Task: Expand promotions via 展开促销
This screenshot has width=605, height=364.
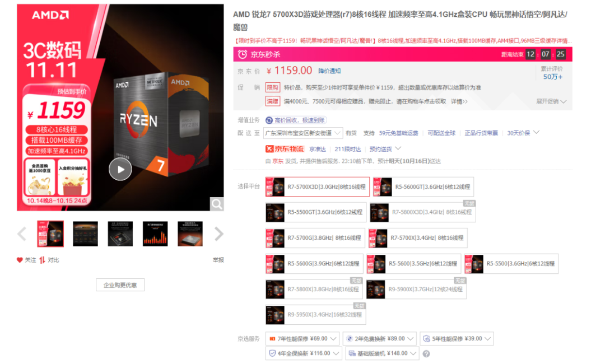Action: pos(551,101)
